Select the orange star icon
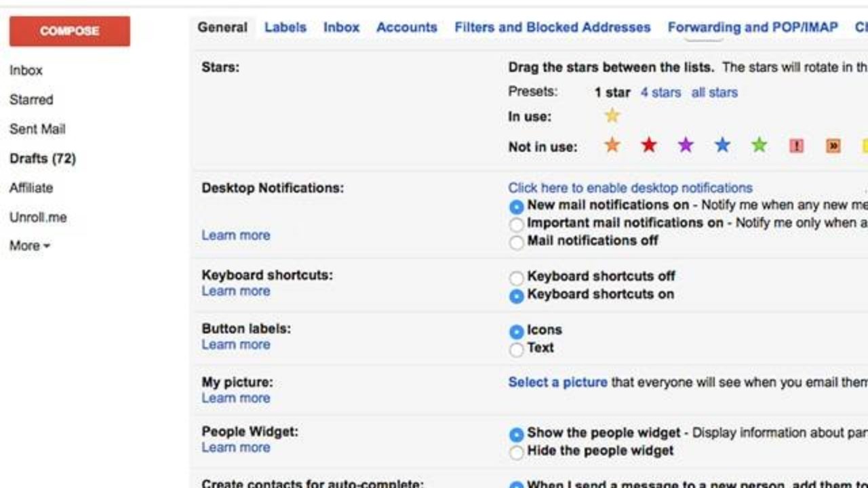Screen dimensions: 868x488 [x=612, y=146]
